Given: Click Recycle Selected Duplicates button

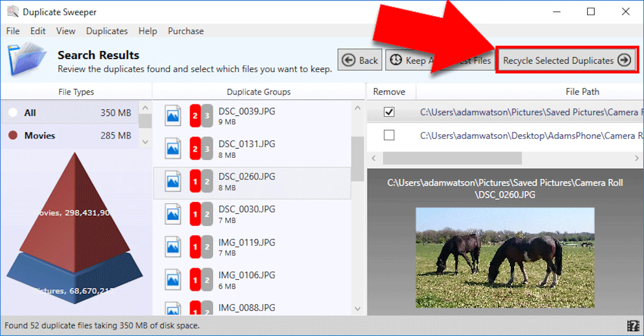Looking at the screenshot, I should pyautogui.click(x=566, y=60).
